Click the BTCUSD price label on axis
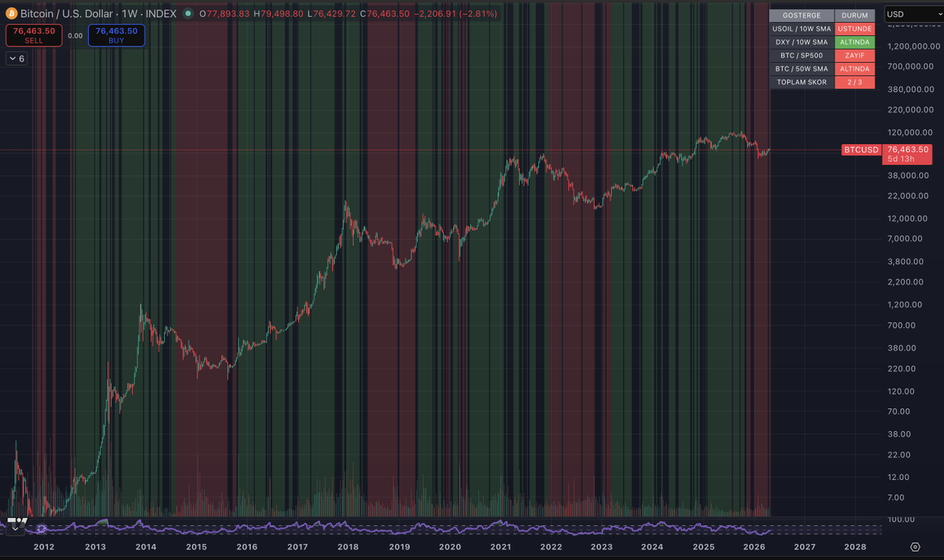This screenshot has width=944, height=560. click(861, 149)
